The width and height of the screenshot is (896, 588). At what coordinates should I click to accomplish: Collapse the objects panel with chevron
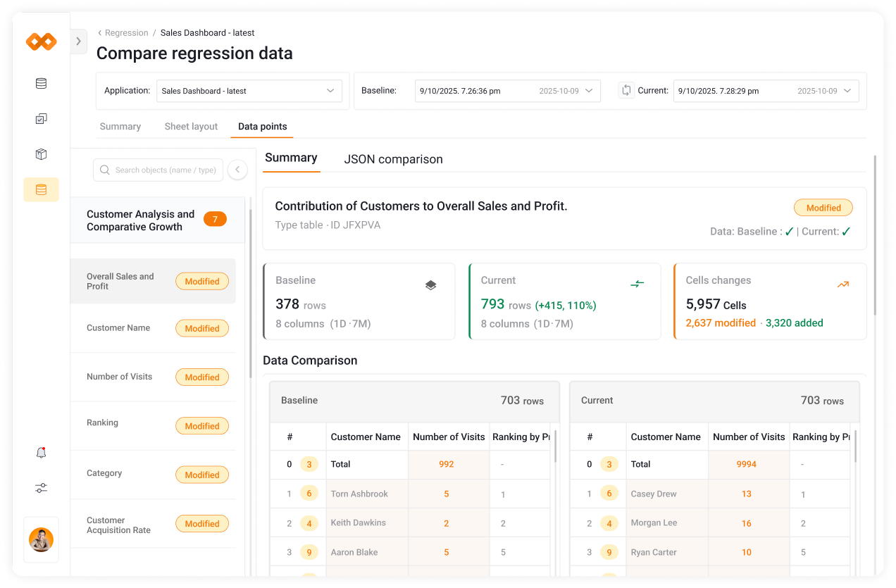[x=237, y=170]
